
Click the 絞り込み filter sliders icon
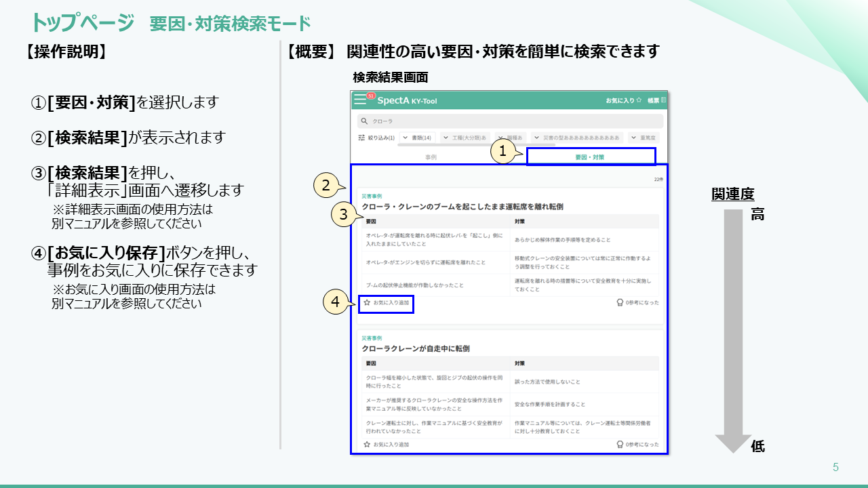click(x=361, y=138)
